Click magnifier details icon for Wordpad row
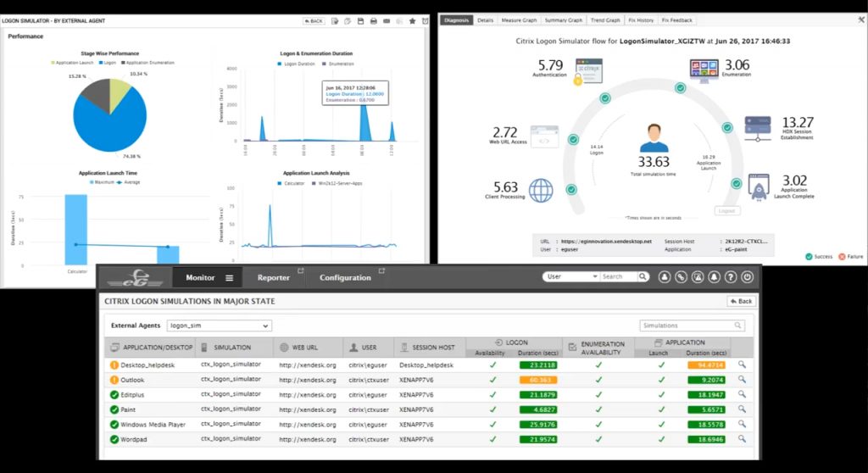Image resolution: width=868 pixels, height=473 pixels. (742, 438)
